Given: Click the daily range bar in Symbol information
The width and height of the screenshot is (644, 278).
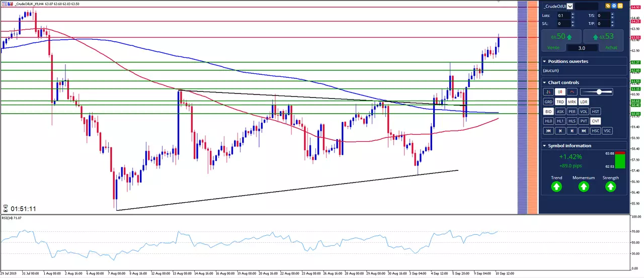Looking at the screenshot, I should (620, 160).
